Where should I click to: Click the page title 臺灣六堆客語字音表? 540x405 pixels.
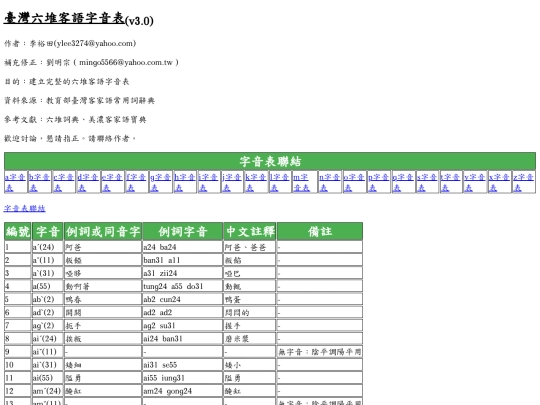pos(64,18)
